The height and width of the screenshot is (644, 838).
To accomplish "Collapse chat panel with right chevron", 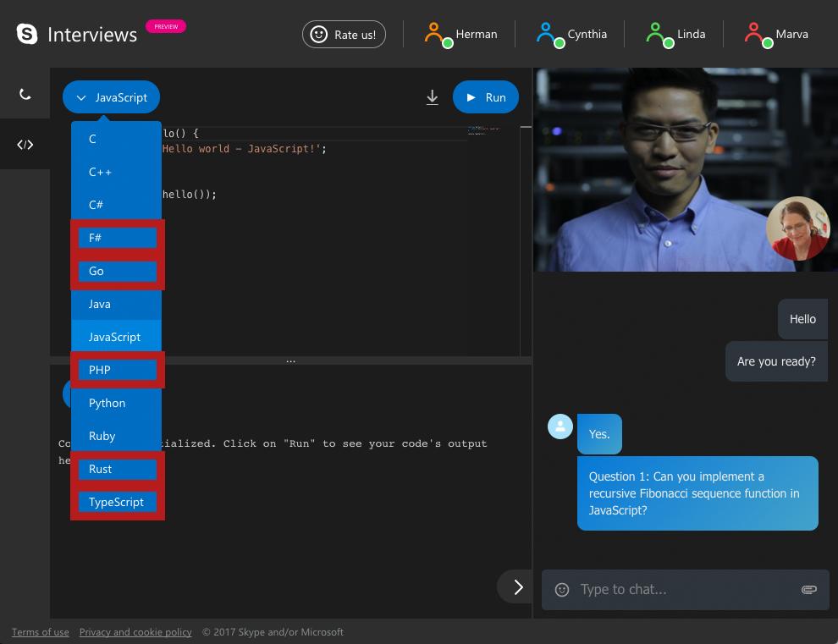I will click(517, 587).
